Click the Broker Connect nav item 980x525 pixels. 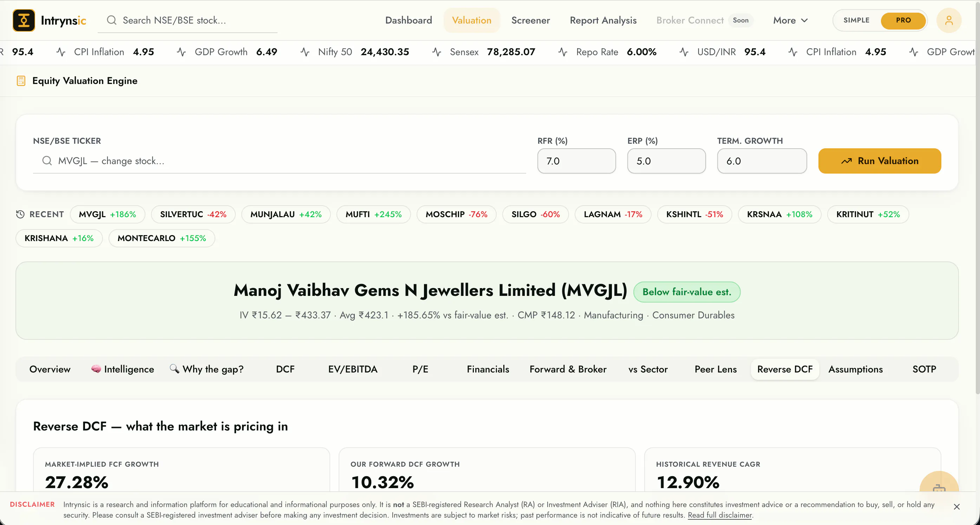704,20
